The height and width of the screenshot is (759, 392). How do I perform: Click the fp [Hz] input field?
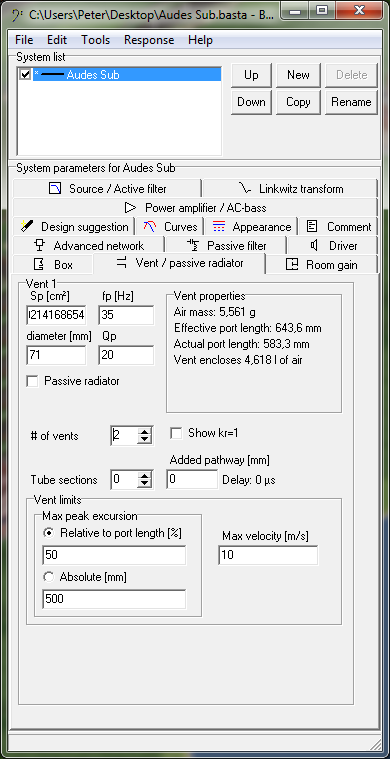[x=126, y=316]
